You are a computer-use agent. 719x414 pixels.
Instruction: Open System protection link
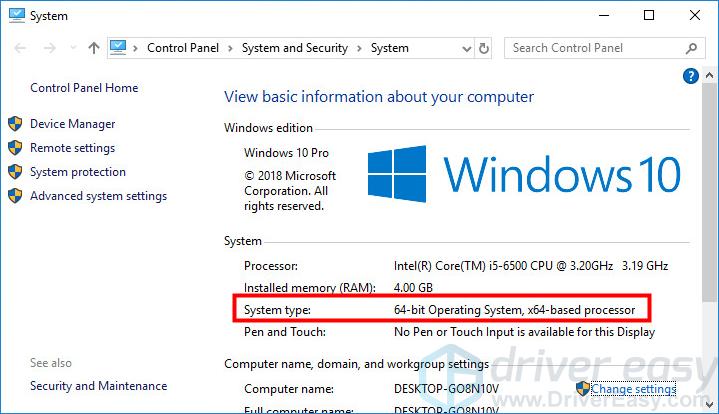[x=78, y=171]
